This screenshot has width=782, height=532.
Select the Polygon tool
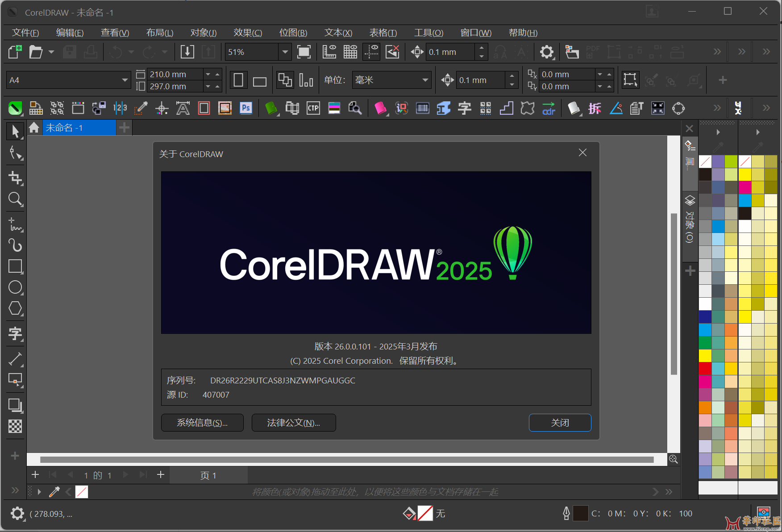click(x=15, y=308)
